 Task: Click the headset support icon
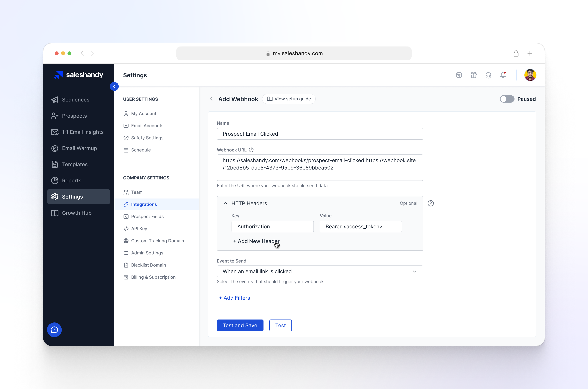pos(488,75)
